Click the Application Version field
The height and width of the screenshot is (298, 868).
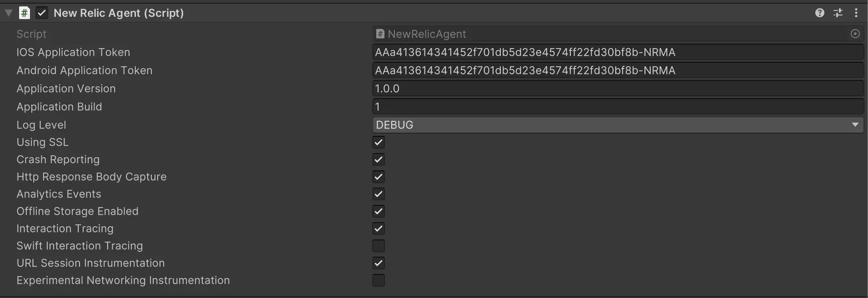point(618,89)
